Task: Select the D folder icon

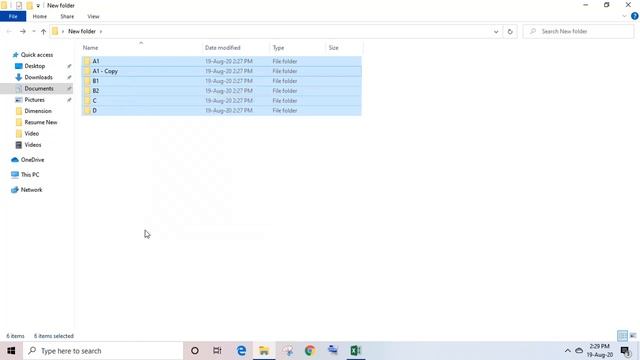Action: pyautogui.click(x=87, y=110)
